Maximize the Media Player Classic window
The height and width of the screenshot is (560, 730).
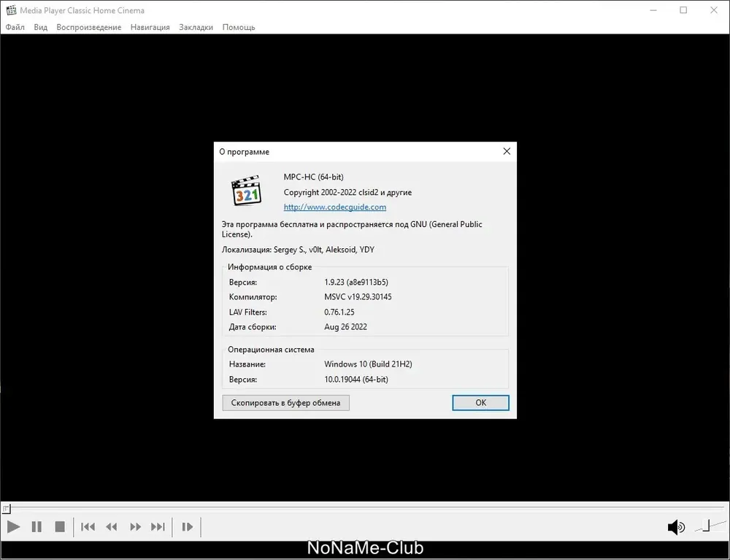[683, 9]
